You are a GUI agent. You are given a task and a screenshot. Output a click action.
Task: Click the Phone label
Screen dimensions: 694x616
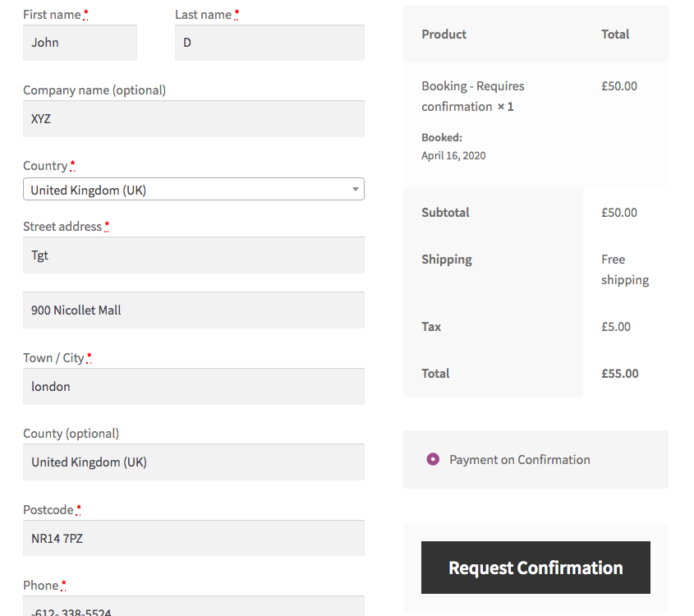[41, 586]
